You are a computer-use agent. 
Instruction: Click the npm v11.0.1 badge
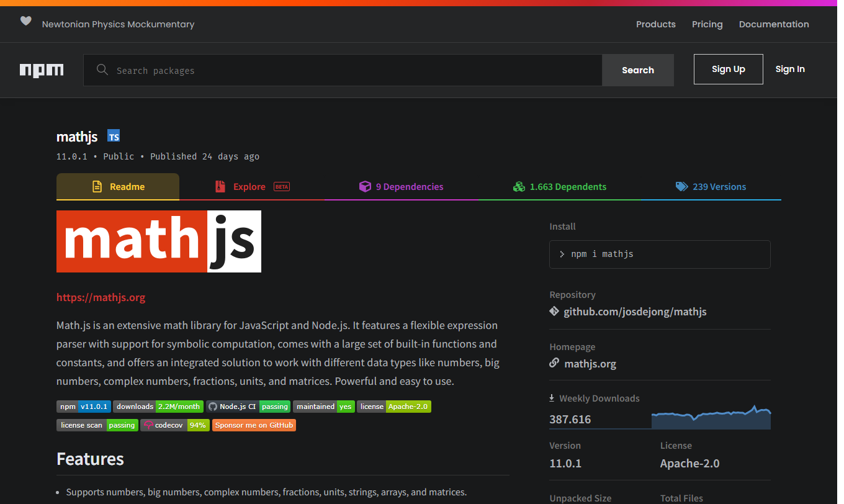[x=84, y=407]
